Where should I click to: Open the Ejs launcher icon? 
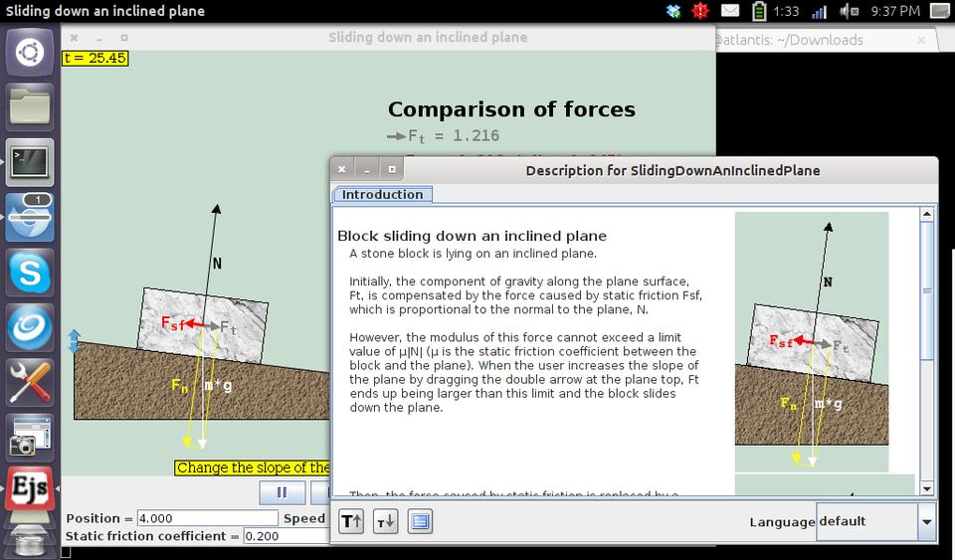tap(30, 489)
